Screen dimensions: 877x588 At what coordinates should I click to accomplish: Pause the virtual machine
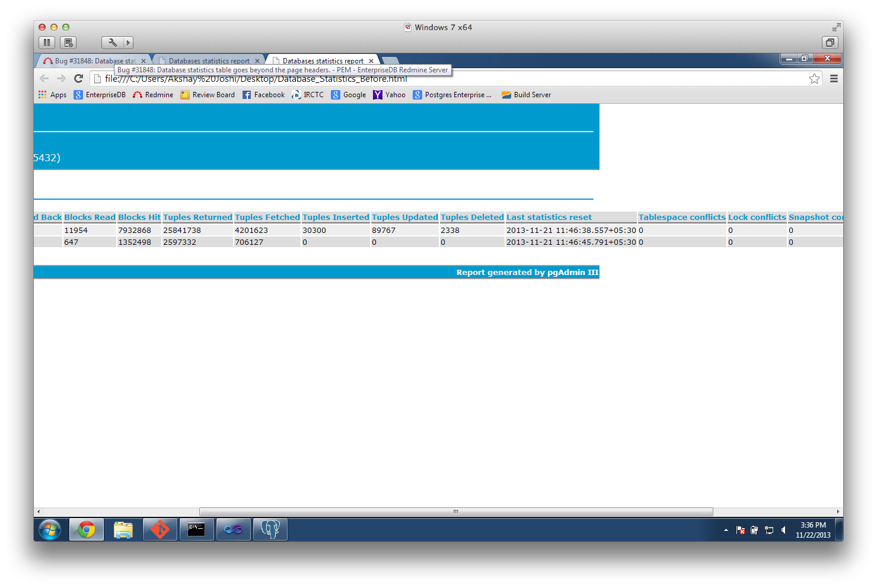coord(47,43)
